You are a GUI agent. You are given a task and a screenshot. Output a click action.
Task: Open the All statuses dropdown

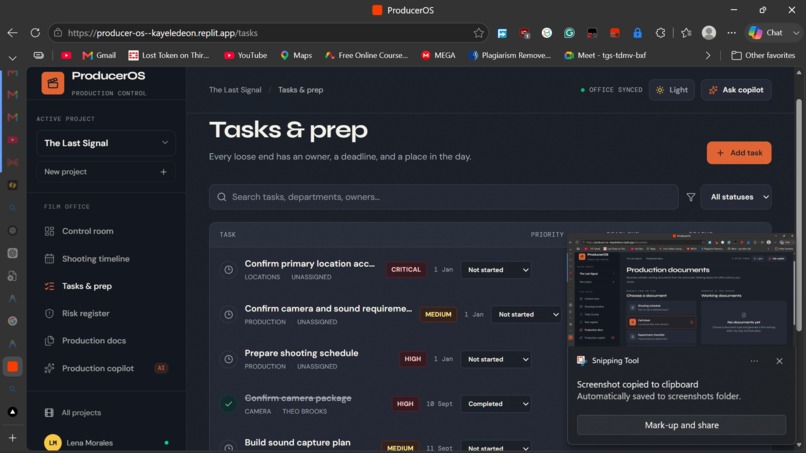pyautogui.click(x=736, y=197)
